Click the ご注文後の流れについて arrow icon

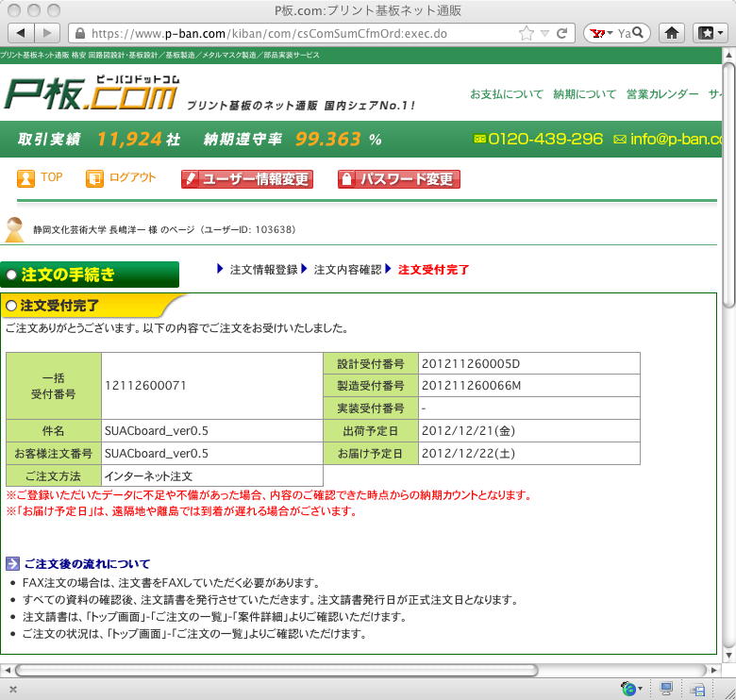12,563
